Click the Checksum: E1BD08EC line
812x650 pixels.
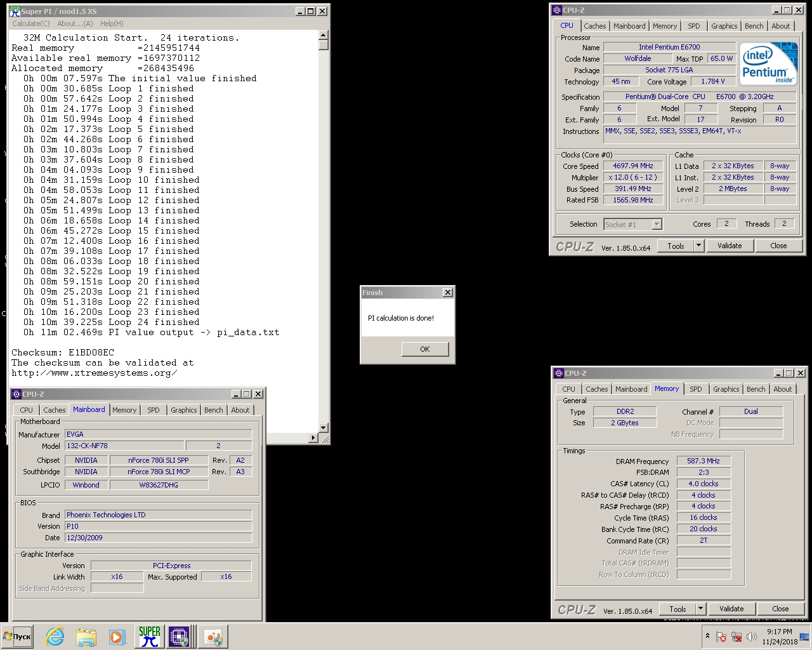click(63, 352)
